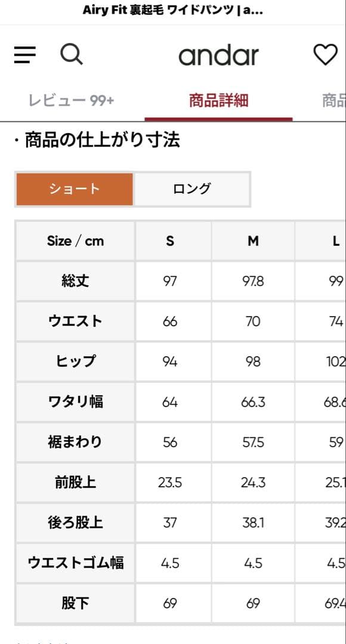346x644 pixels.
Task: Open the wishlist heart icon
Action: point(326,54)
